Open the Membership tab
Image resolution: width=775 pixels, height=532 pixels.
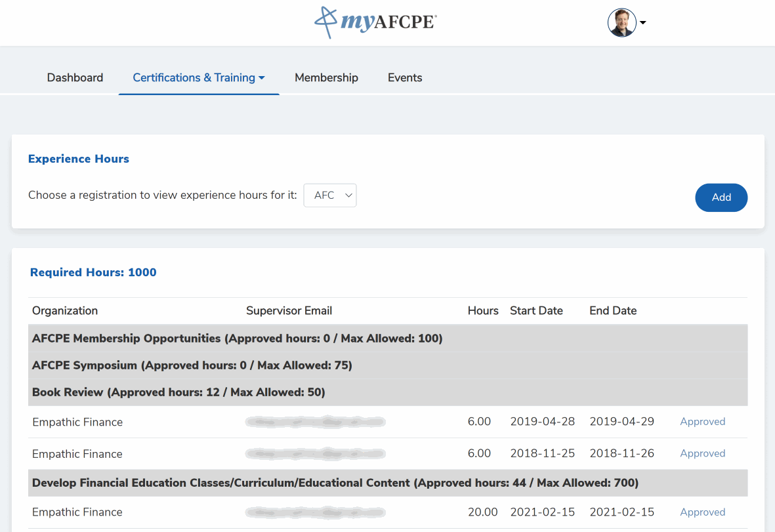[326, 77]
